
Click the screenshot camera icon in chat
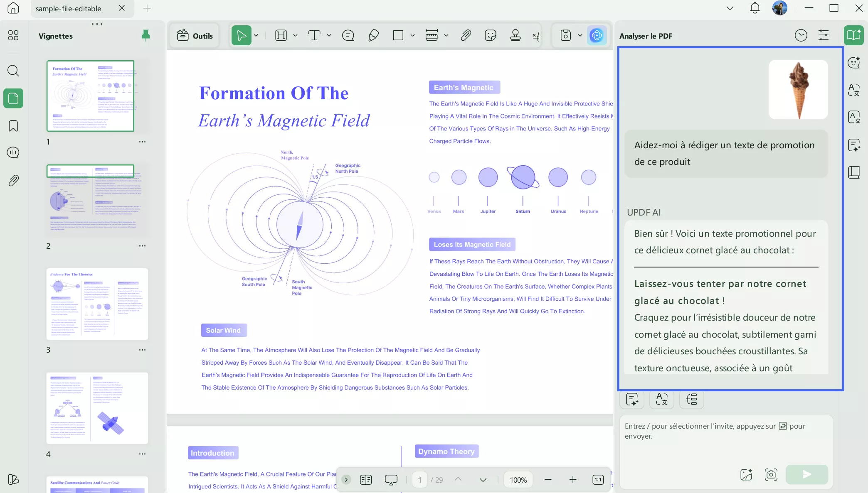(x=771, y=474)
